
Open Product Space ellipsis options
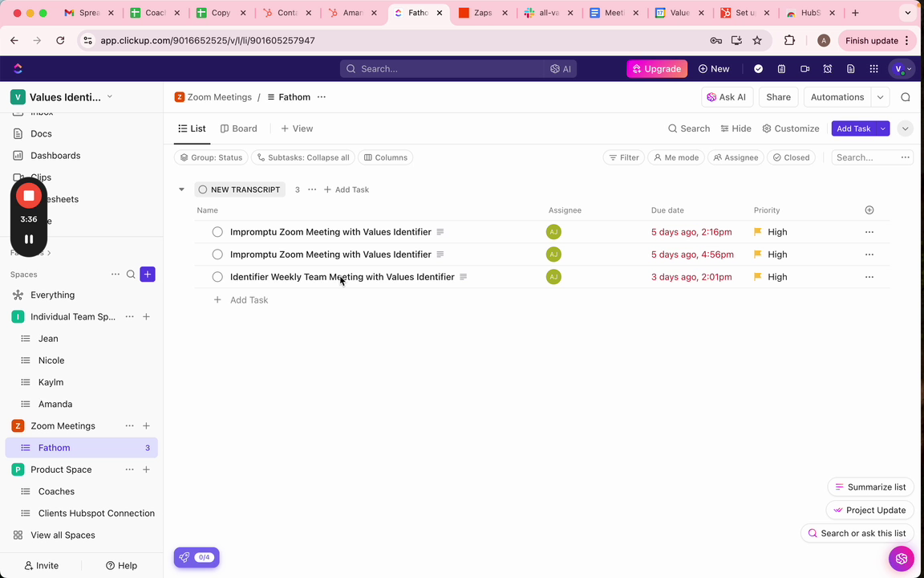click(129, 470)
